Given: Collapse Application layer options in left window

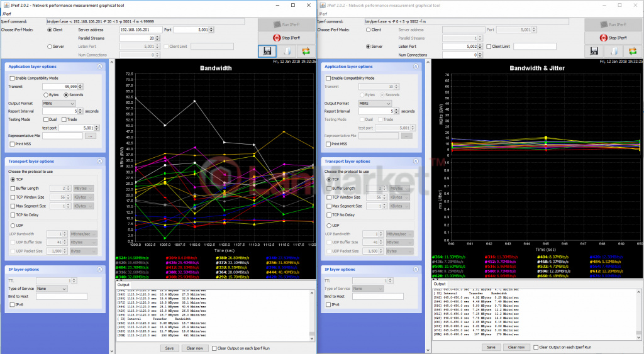Looking at the screenshot, I should click(x=99, y=66).
